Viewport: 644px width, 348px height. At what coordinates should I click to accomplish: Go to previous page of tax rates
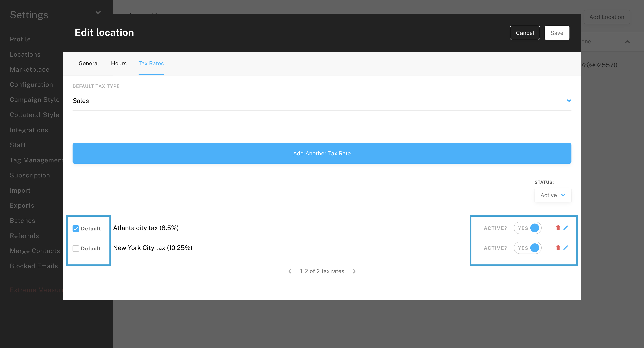pyautogui.click(x=290, y=271)
